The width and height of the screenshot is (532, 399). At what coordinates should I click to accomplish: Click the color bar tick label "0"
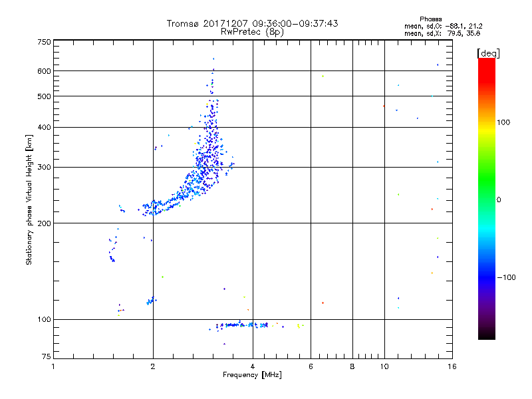point(499,200)
